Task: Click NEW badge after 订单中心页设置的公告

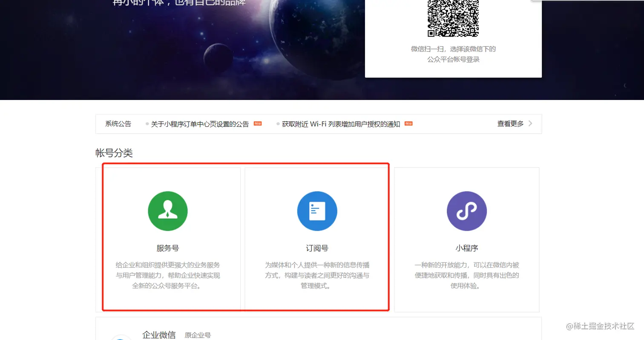Action: tap(258, 123)
